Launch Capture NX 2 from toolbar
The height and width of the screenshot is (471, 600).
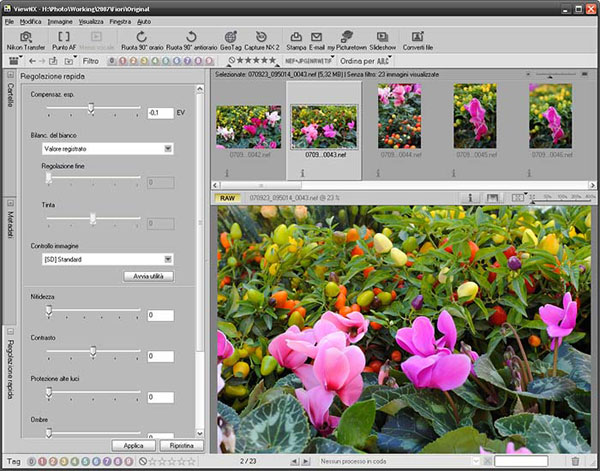[x=262, y=41]
